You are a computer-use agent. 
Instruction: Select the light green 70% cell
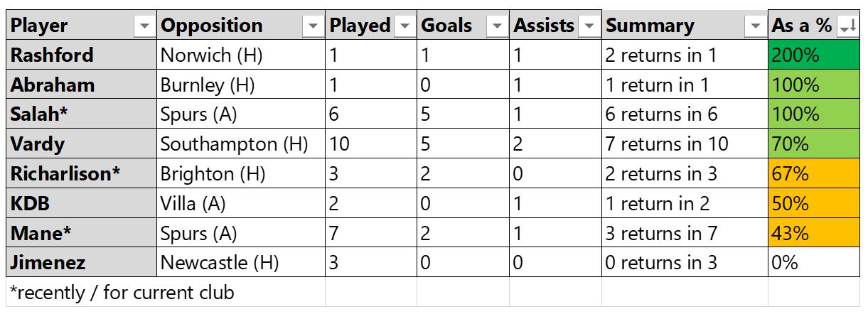pyautogui.click(x=814, y=144)
